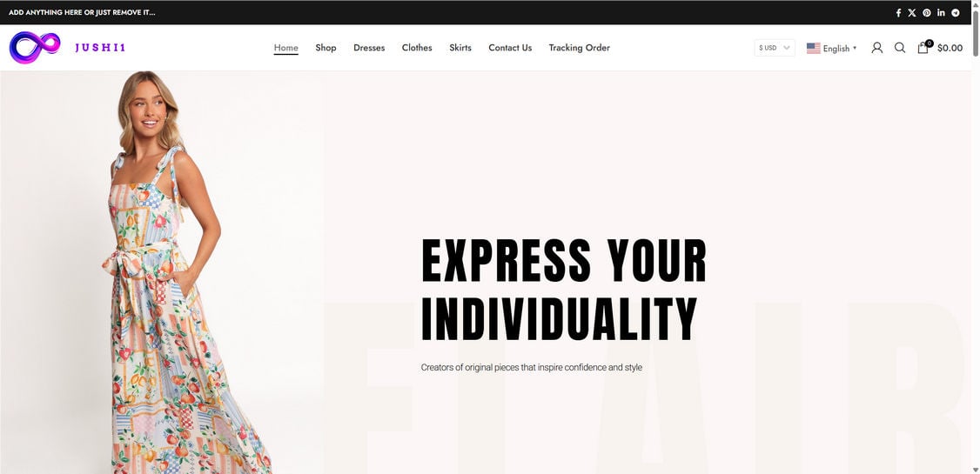Open the Tracking Order page link
Image resolution: width=980 pixels, height=474 pixels.
[580, 48]
